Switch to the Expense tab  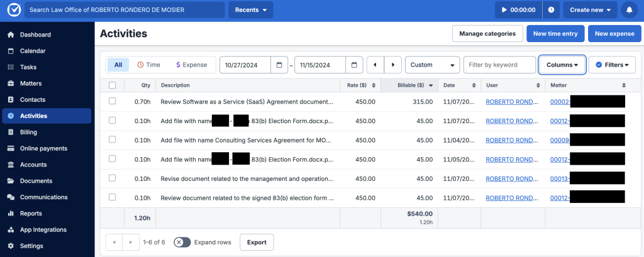(191, 65)
